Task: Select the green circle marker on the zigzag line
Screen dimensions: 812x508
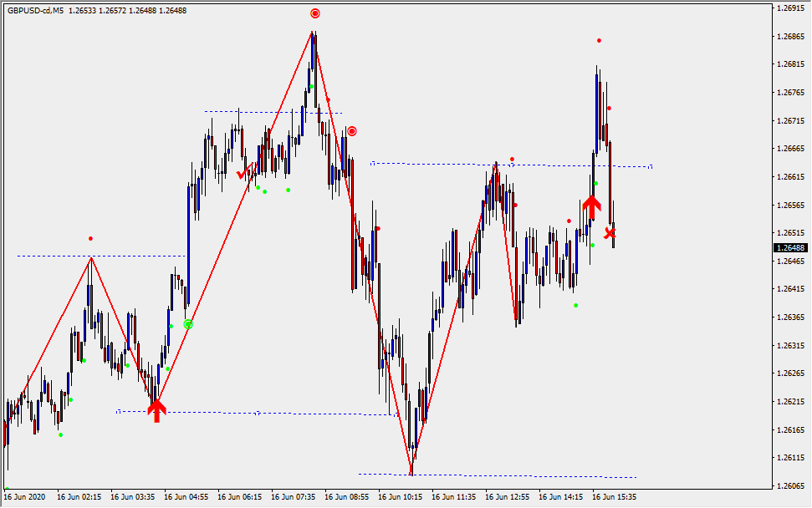Action: tap(188, 323)
